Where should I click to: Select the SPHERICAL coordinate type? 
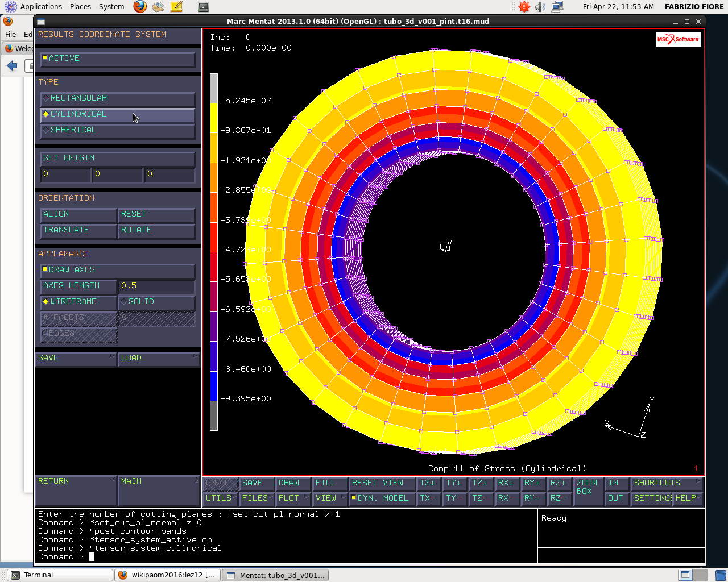tap(118, 131)
